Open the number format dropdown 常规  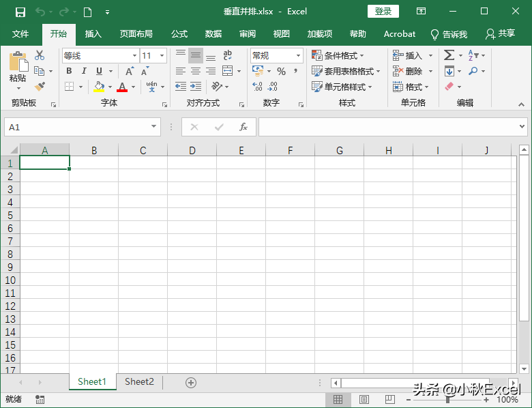click(298, 55)
